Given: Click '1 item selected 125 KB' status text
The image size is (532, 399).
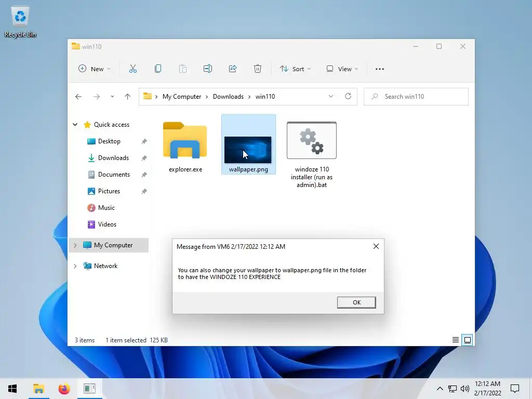Looking at the screenshot, I should [137, 340].
